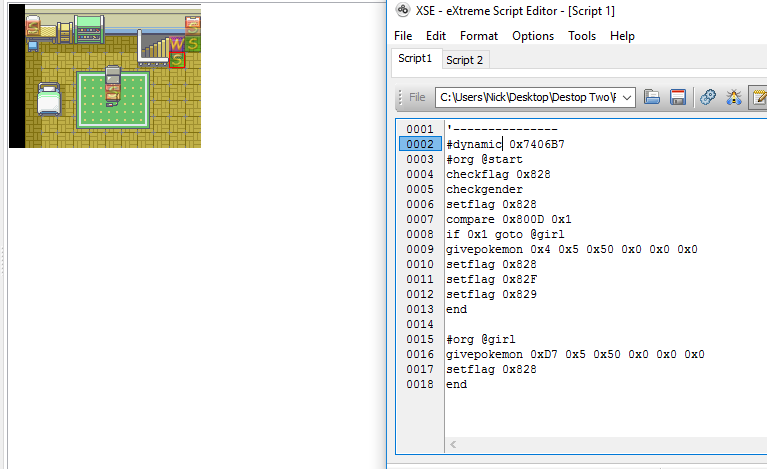
Task: Open the file path dropdown arrow
Action: point(627,97)
